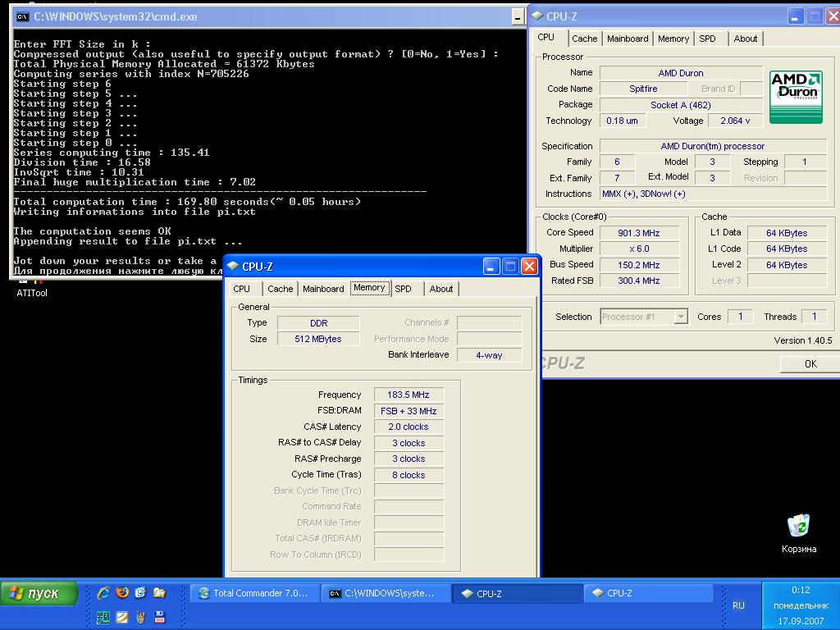Switch to About tab in Memory window
The width and height of the screenshot is (840, 630).
[x=441, y=289]
